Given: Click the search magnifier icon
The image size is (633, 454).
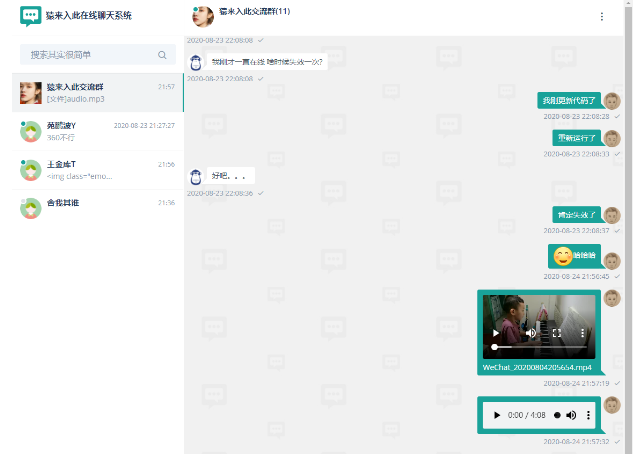Looking at the screenshot, I should click(162, 55).
